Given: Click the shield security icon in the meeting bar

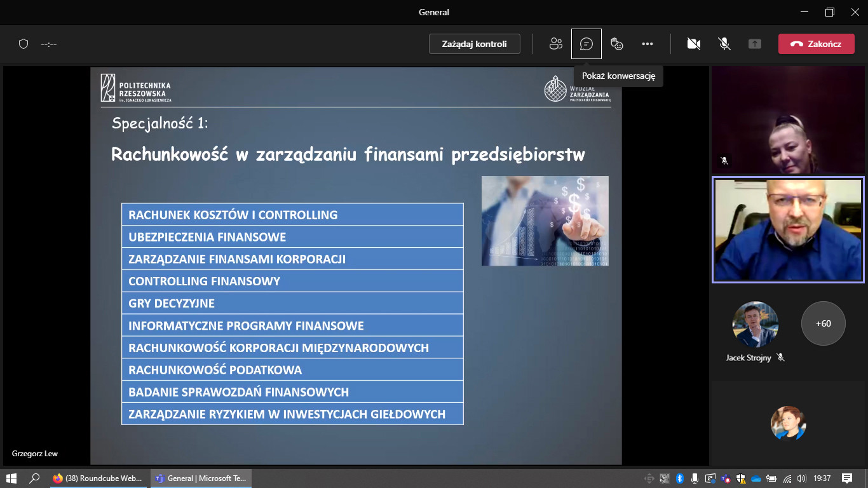Looking at the screenshot, I should [24, 44].
